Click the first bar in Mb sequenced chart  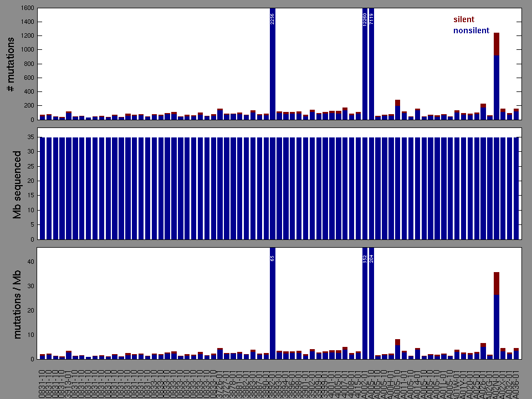tap(42, 188)
